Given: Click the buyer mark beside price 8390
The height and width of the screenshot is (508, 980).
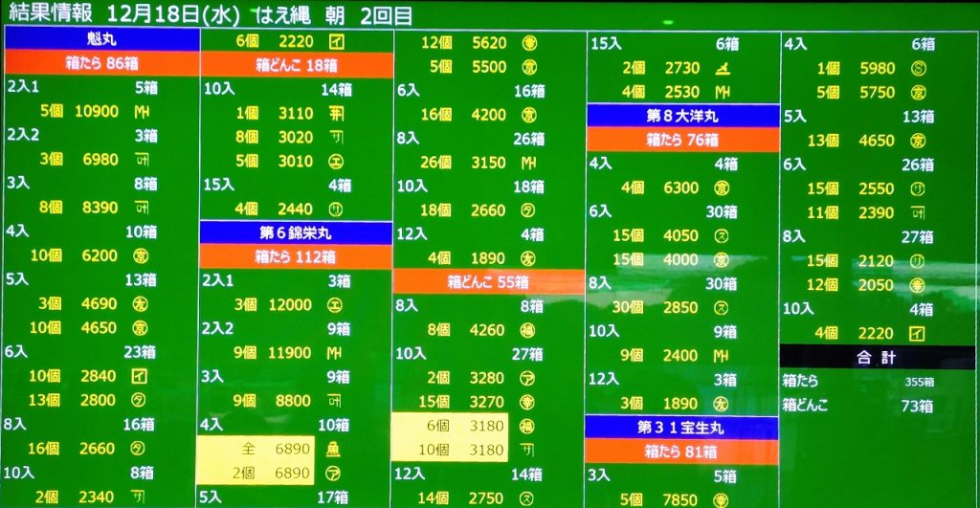Looking at the screenshot, I should [140, 208].
